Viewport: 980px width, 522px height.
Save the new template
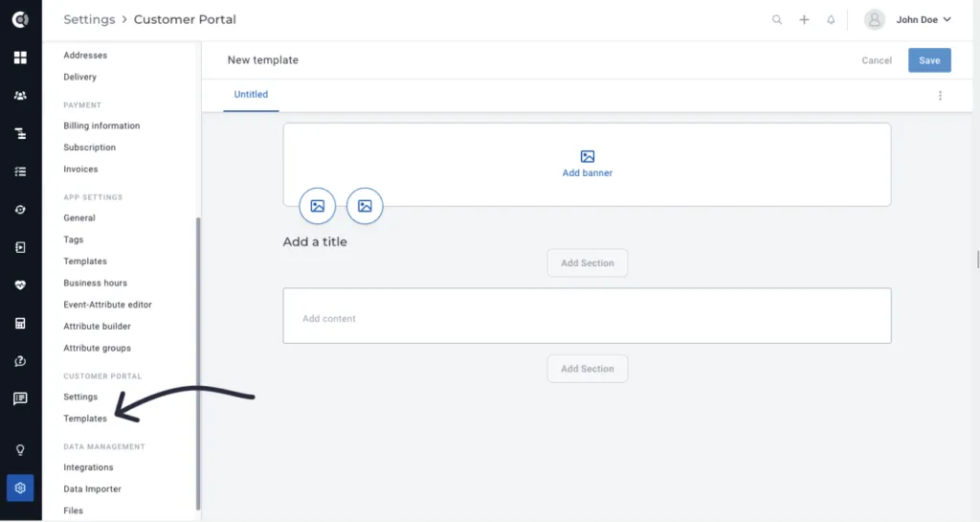click(929, 60)
